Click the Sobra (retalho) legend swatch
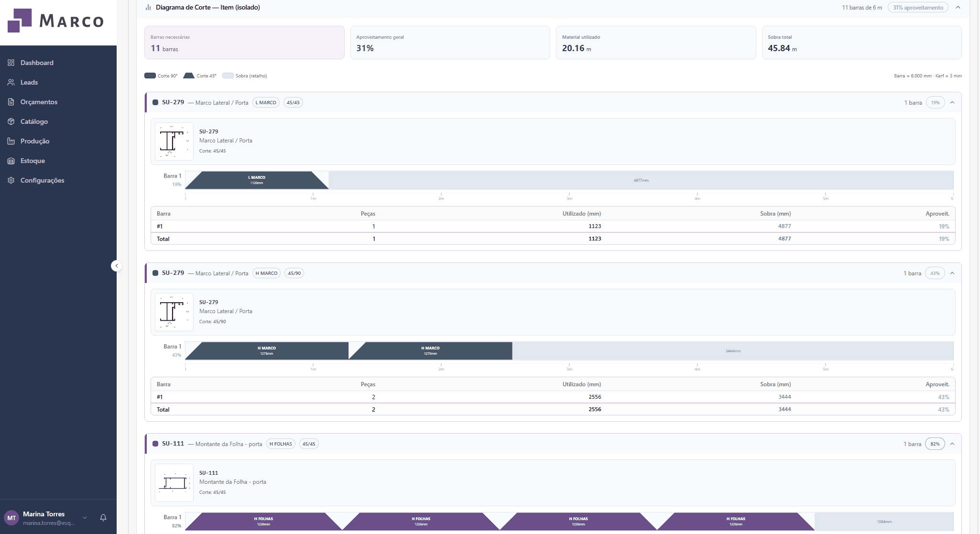The height and width of the screenshot is (534, 980). point(228,76)
